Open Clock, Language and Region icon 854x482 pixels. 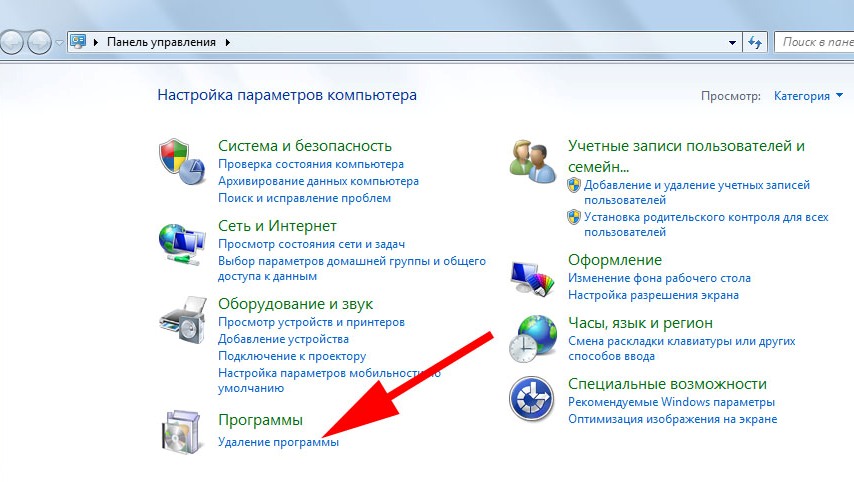533,339
